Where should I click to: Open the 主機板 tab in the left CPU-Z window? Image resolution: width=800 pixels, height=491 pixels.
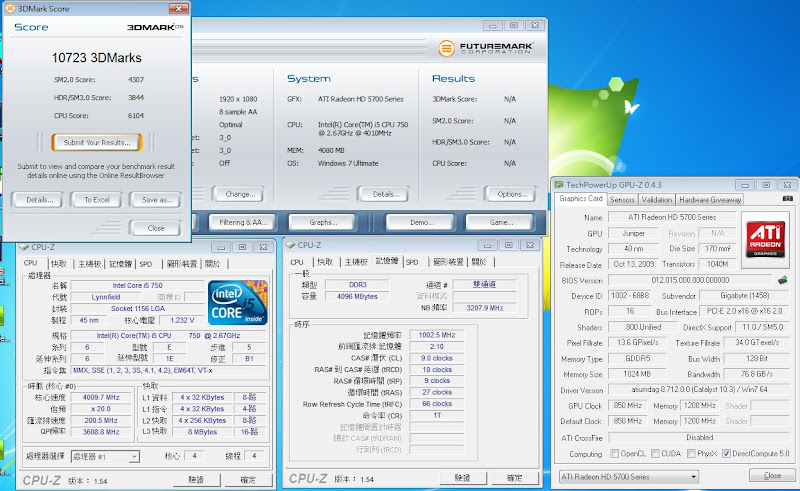[x=89, y=264]
